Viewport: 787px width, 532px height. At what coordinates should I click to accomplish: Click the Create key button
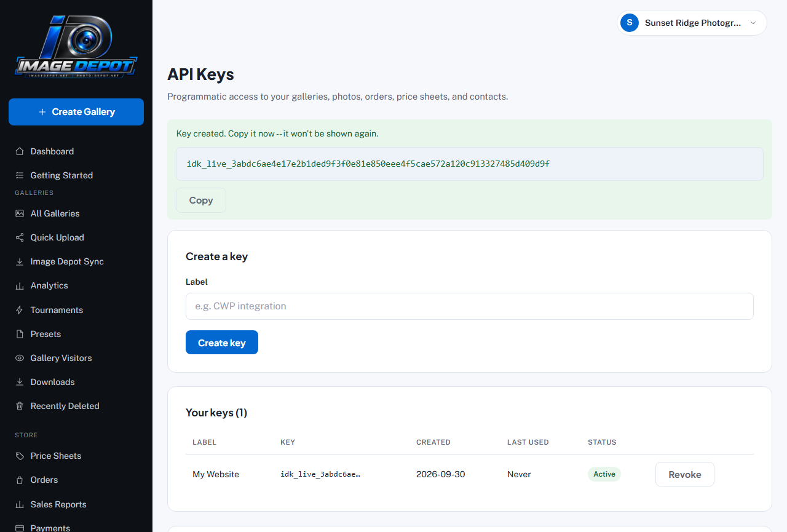tap(222, 343)
